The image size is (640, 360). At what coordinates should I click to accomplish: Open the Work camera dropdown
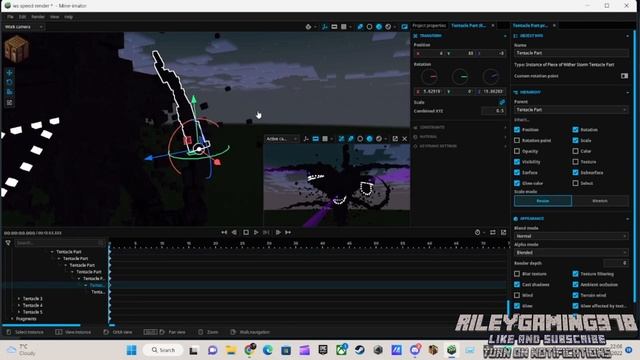(x=24, y=27)
